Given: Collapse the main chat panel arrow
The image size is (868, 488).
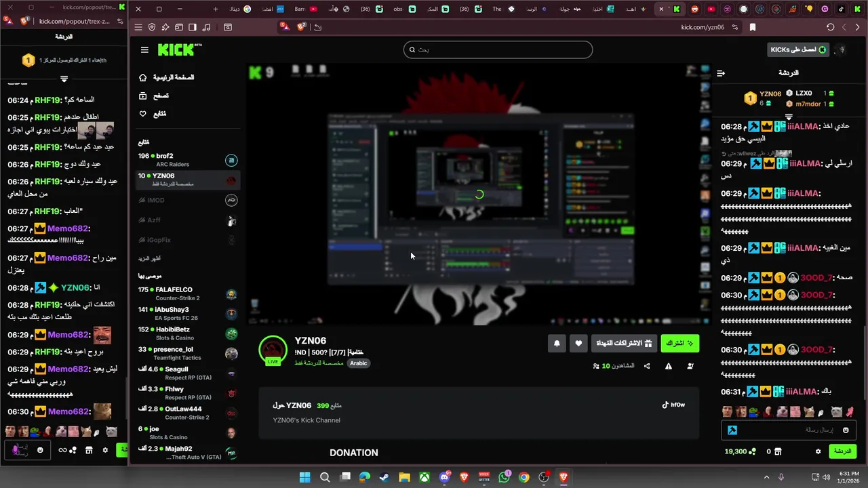Looking at the screenshot, I should tap(721, 73).
